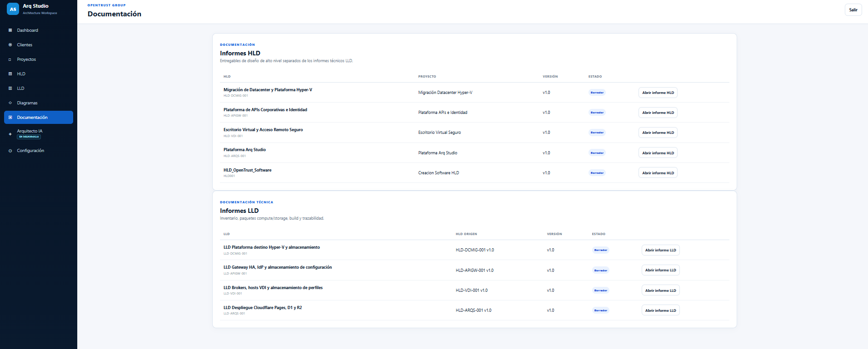The width and height of the screenshot is (868, 349).
Task: Click the Clientes sidebar icon
Action: [10, 45]
